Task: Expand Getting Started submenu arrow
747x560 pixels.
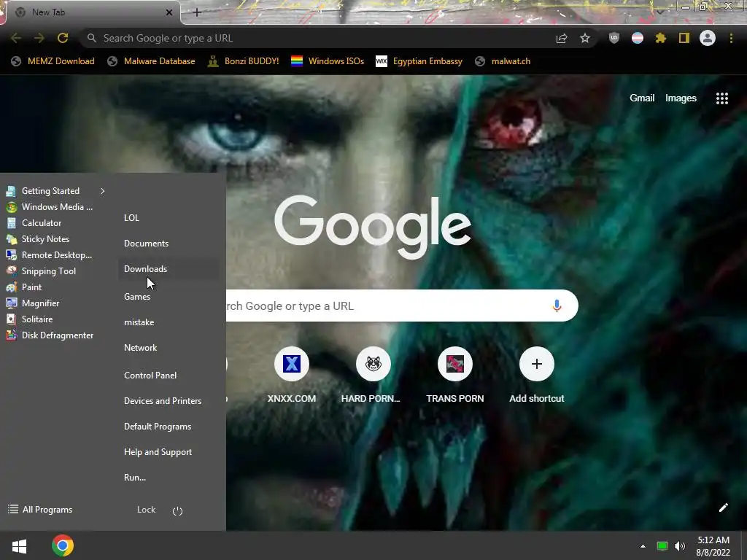Action: point(102,191)
